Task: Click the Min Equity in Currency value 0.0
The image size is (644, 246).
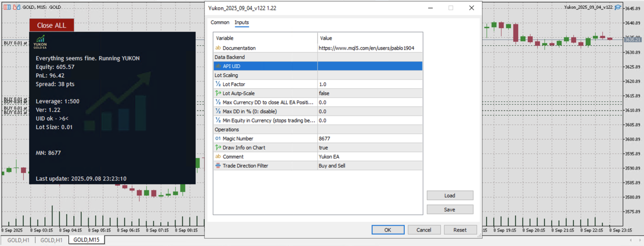Action: [370, 120]
